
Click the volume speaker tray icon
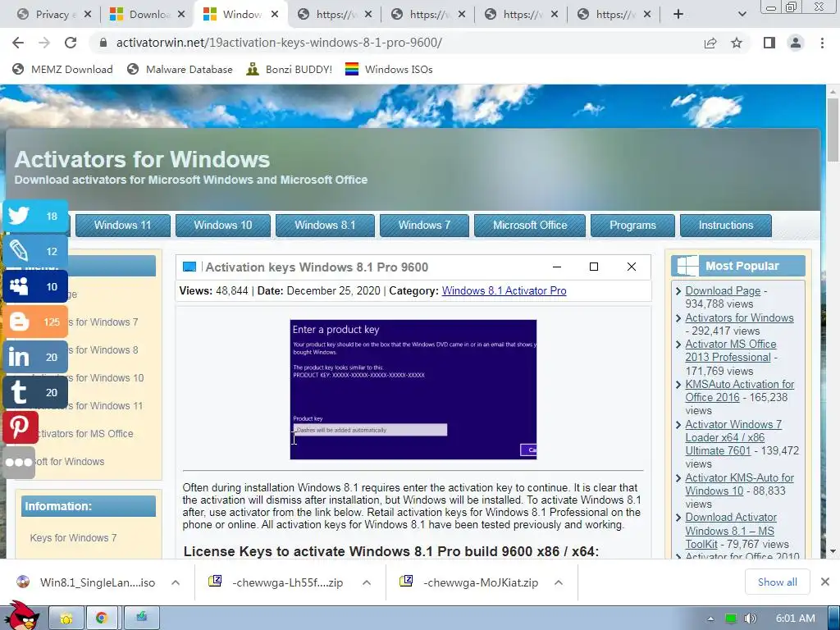click(750, 619)
